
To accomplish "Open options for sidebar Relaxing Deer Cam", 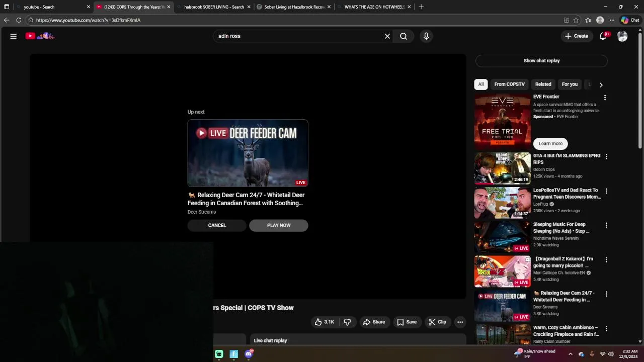I will [x=606, y=294].
